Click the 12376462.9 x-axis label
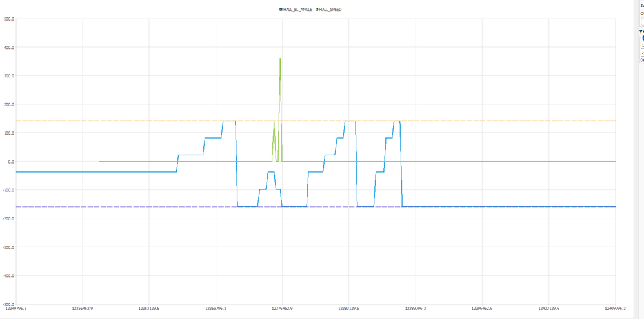The image size is (644, 319). pos(282,308)
